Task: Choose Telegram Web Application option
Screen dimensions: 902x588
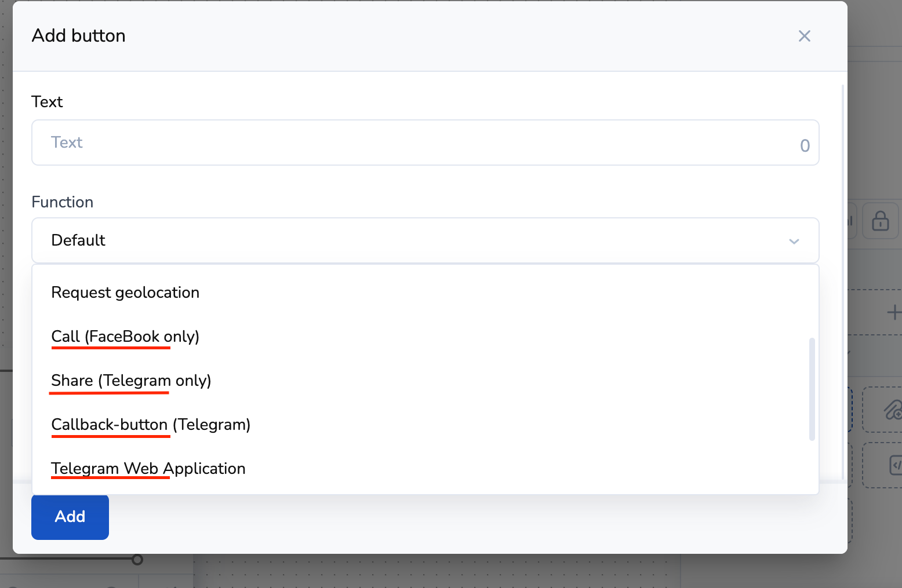Action: coord(148,469)
